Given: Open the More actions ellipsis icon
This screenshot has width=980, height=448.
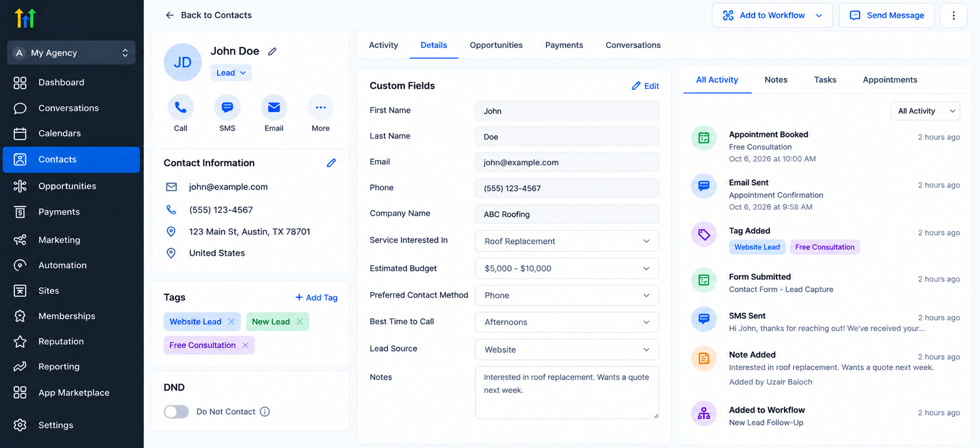Looking at the screenshot, I should click(x=321, y=108).
